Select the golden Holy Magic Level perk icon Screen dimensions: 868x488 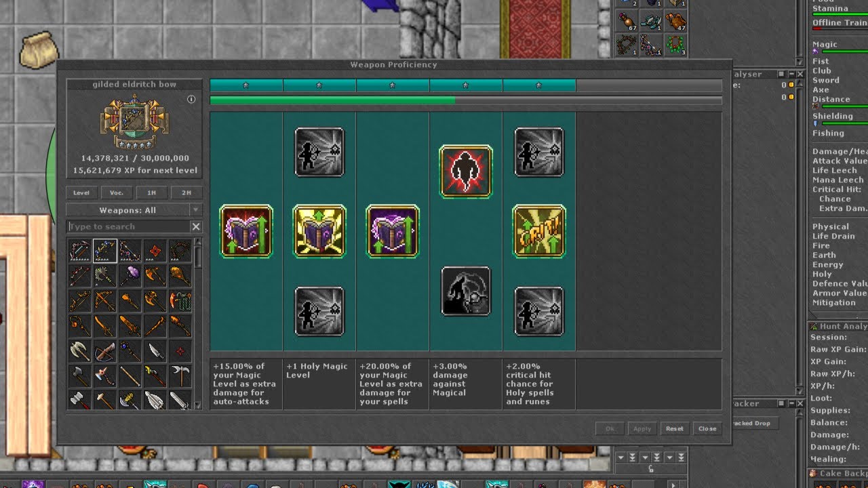coord(319,231)
